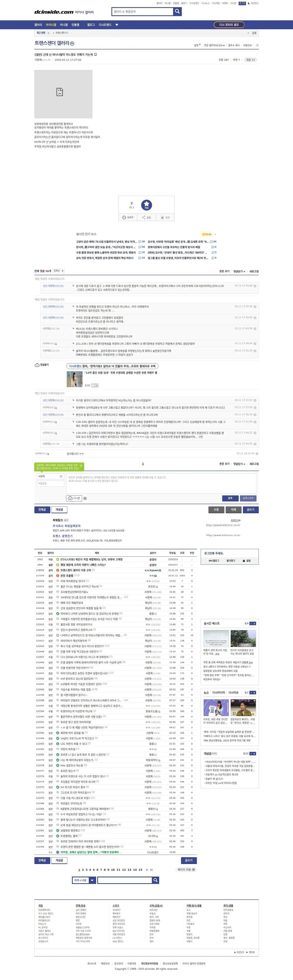The height and width of the screenshot is (980, 293).
Task: Click the broken image placeholder in the post
Action: (x=63, y=94)
